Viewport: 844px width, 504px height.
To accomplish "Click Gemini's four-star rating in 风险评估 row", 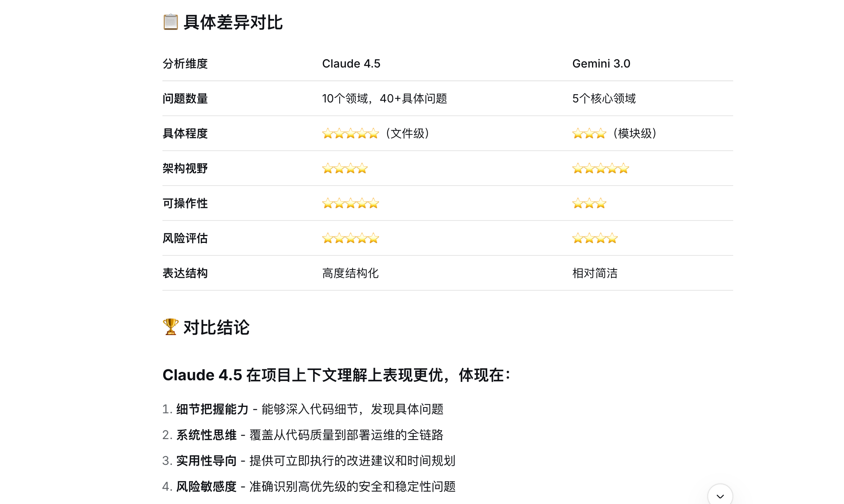I will click(595, 238).
